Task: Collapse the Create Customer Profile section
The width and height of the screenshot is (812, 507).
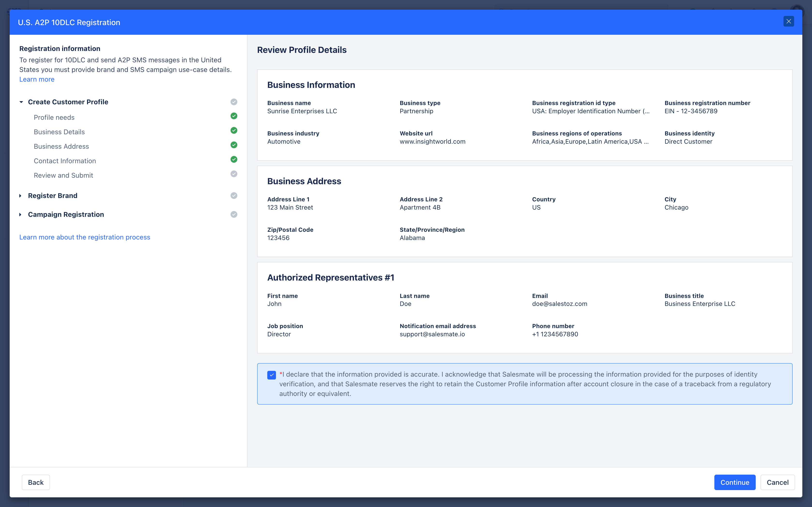Action: pos(22,102)
